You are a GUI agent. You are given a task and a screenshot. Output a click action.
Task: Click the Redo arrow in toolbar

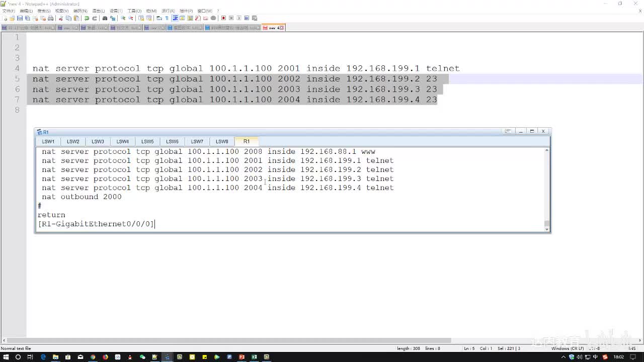coord(94,18)
